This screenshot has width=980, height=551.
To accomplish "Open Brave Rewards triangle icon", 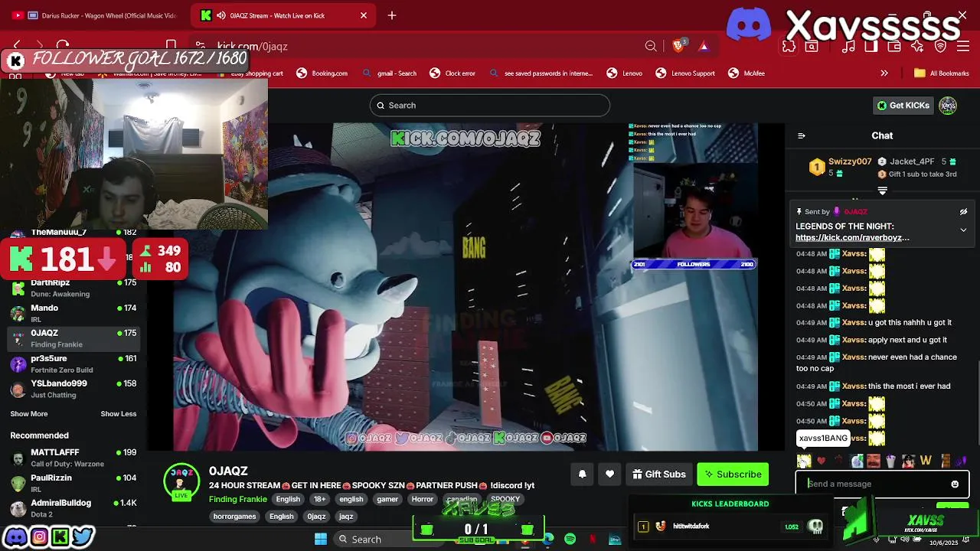I will [704, 46].
